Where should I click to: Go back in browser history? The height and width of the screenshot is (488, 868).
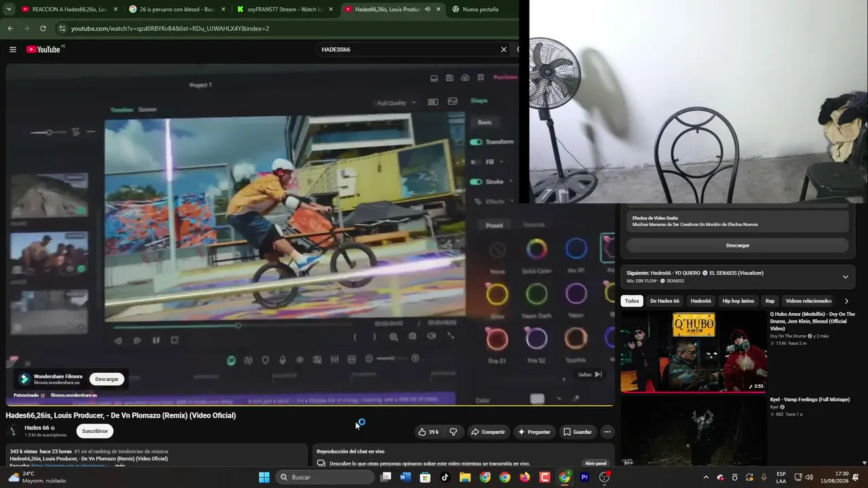click(10, 28)
